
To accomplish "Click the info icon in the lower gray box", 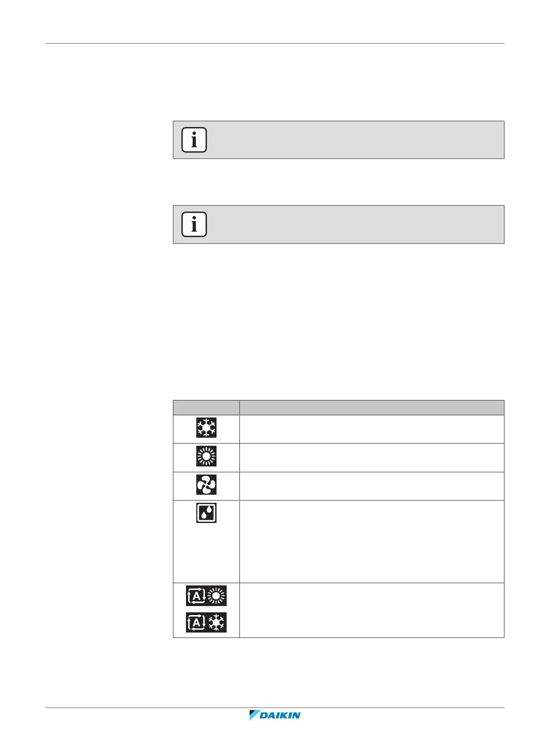I will [194, 224].
